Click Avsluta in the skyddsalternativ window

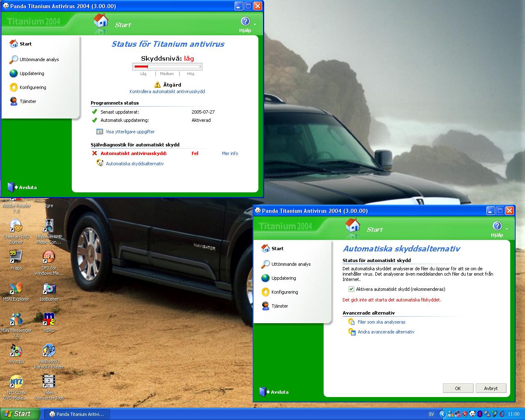pos(274,392)
